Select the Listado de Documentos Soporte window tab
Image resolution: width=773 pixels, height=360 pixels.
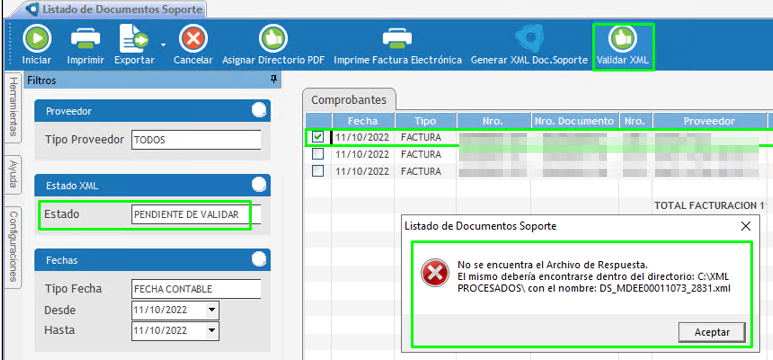(x=115, y=9)
